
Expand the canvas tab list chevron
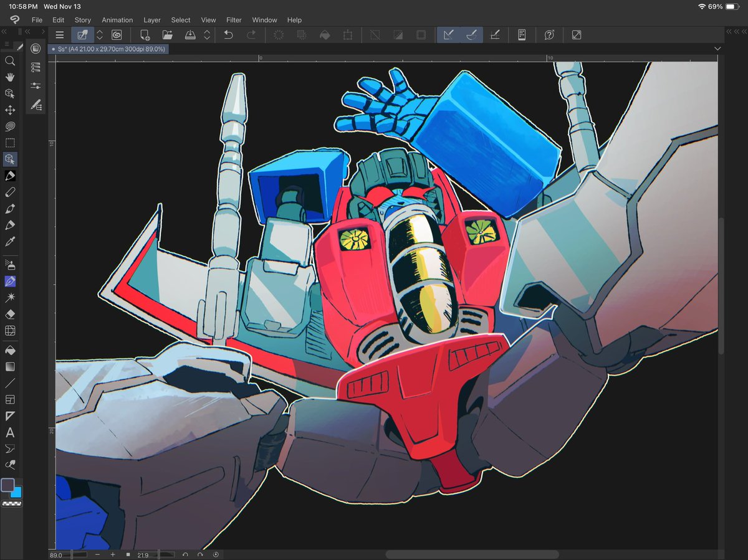point(717,49)
